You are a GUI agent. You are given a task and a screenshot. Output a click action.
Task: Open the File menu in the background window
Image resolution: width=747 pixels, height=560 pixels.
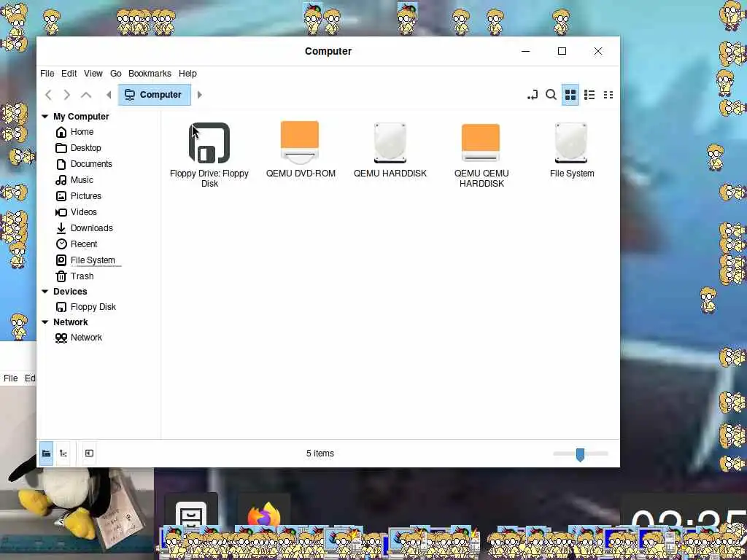click(x=10, y=378)
